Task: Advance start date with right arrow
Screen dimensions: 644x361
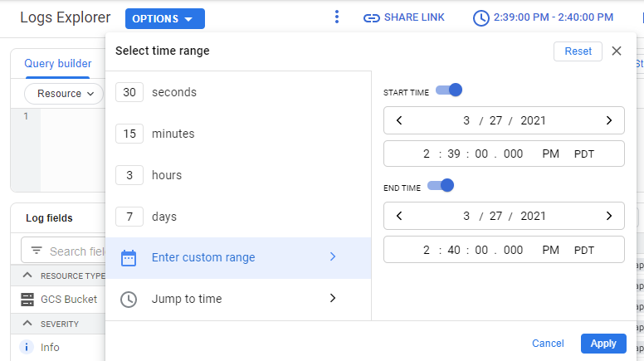Action: (609, 120)
